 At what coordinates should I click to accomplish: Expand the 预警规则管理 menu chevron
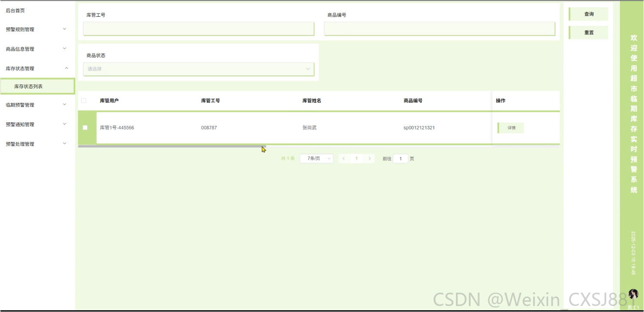[65, 29]
